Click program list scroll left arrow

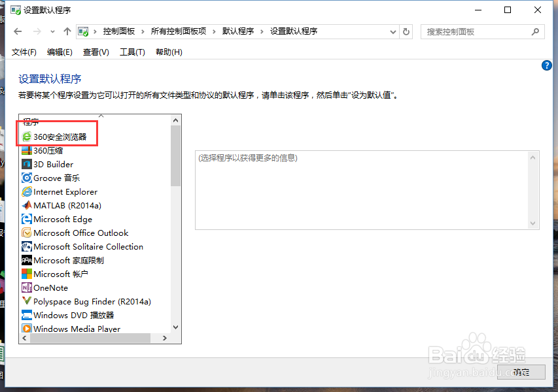(x=24, y=338)
